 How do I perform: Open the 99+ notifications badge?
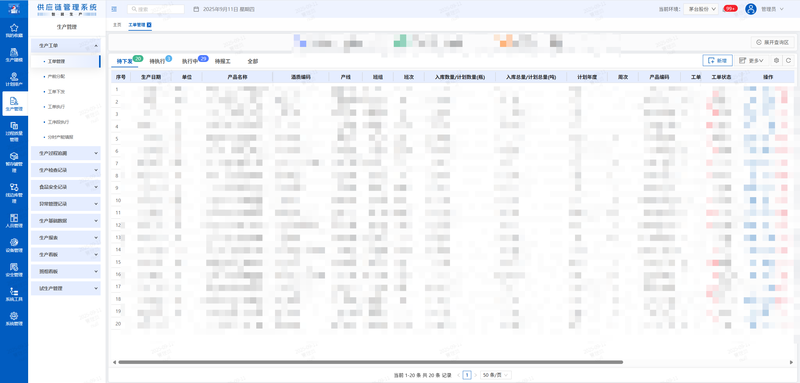tap(730, 9)
